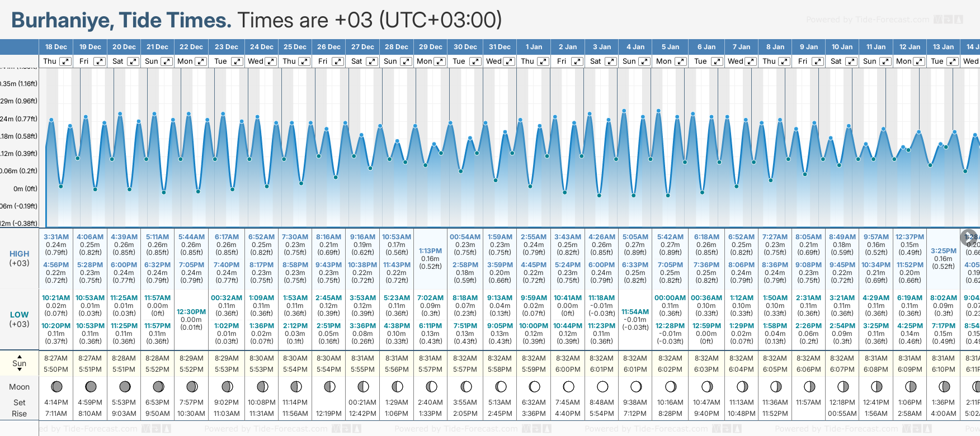Click the 11:54AM low tide on 4 Jan

(x=635, y=312)
